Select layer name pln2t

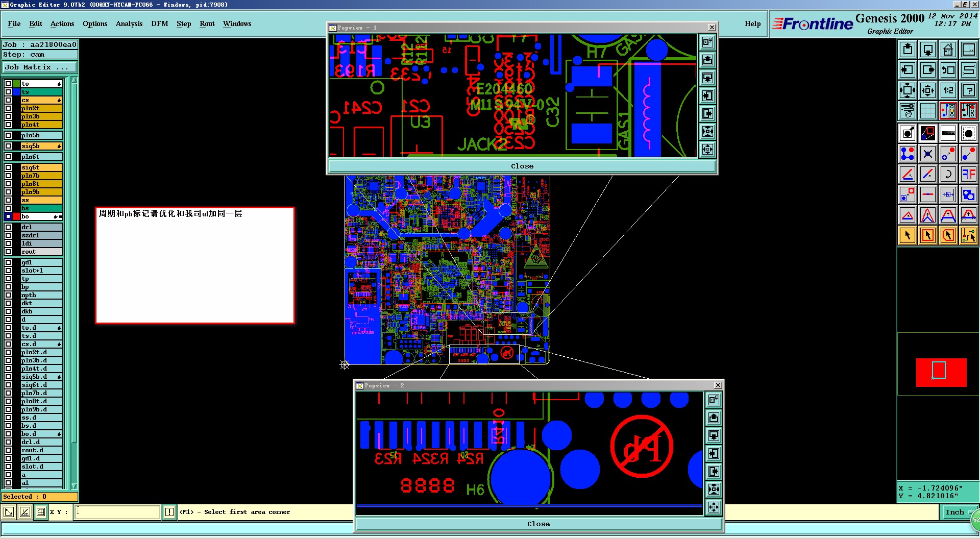point(41,108)
